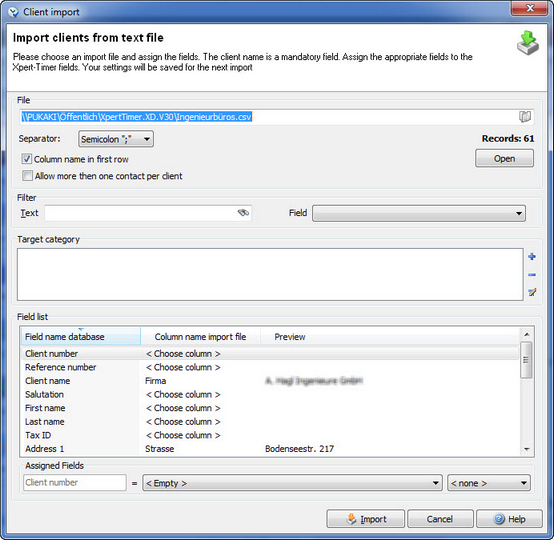Image resolution: width=554 pixels, height=540 pixels.
Task: Select the 'Last name' row
Action: 270,422
